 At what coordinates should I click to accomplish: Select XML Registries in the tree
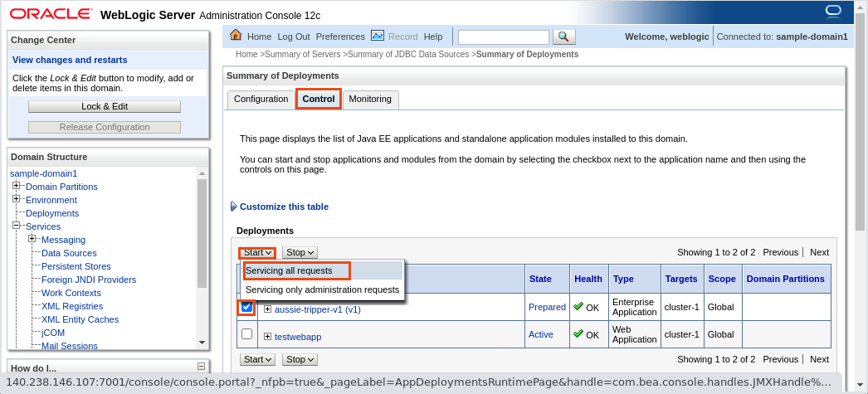pos(72,306)
